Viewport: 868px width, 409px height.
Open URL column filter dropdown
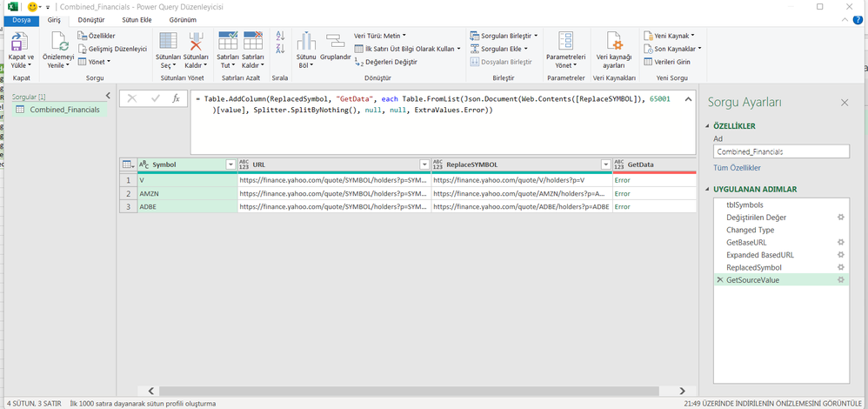click(424, 164)
